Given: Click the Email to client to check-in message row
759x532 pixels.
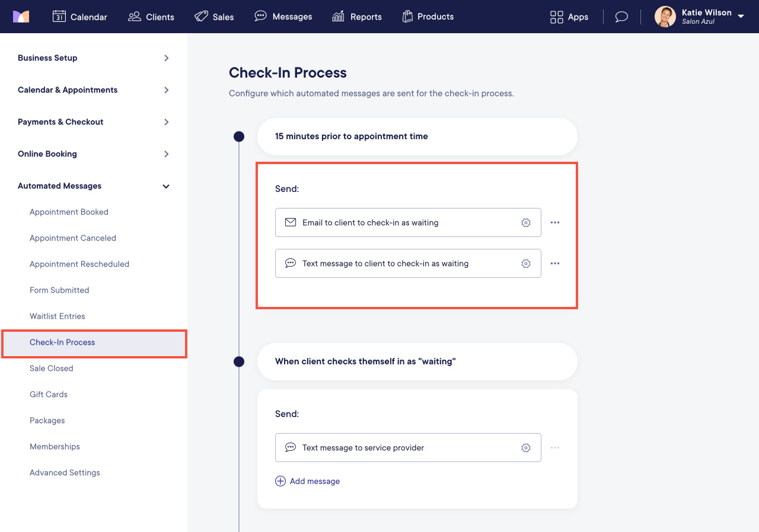Looking at the screenshot, I should [408, 223].
